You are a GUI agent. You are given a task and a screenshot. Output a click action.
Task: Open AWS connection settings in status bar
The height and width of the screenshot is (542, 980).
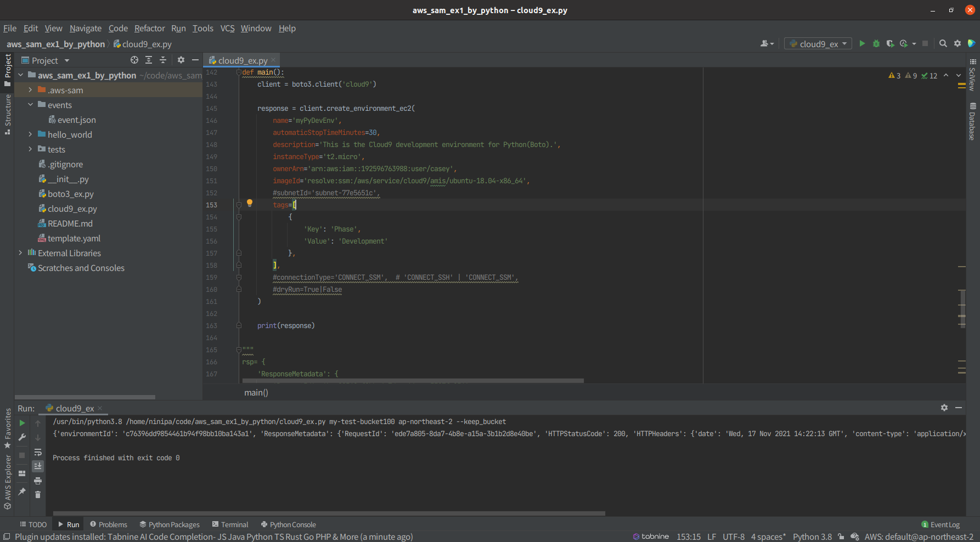coord(919,537)
